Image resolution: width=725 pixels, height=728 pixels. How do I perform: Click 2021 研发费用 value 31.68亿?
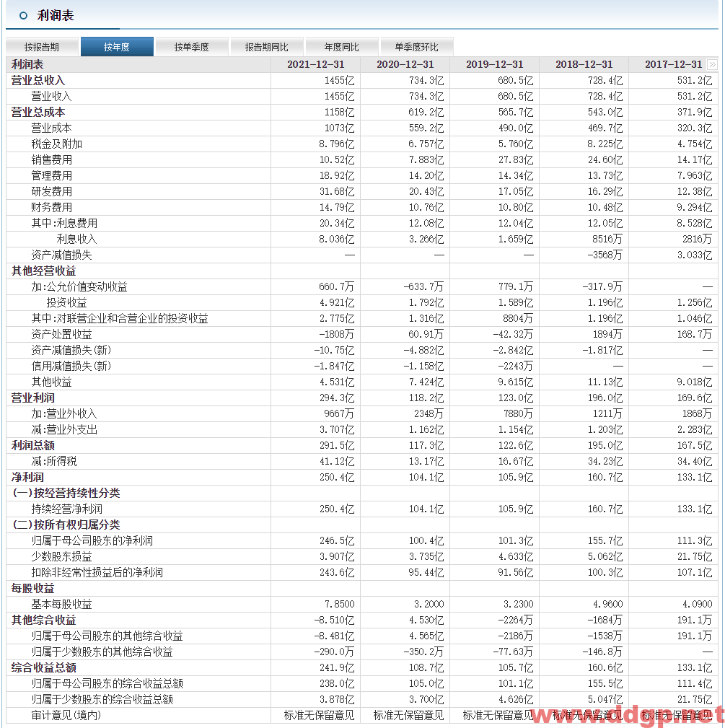click(336, 191)
